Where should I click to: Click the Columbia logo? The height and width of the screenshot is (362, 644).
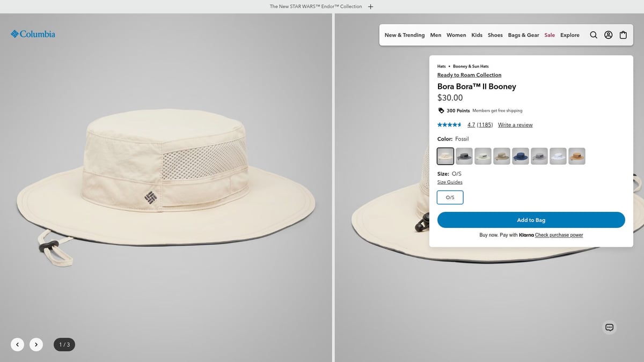point(33,34)
